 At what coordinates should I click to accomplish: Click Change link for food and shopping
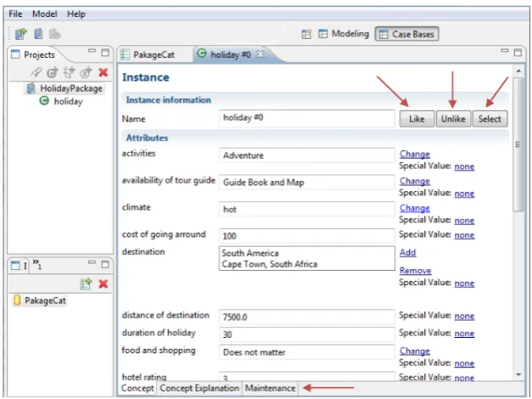[415, 351]
